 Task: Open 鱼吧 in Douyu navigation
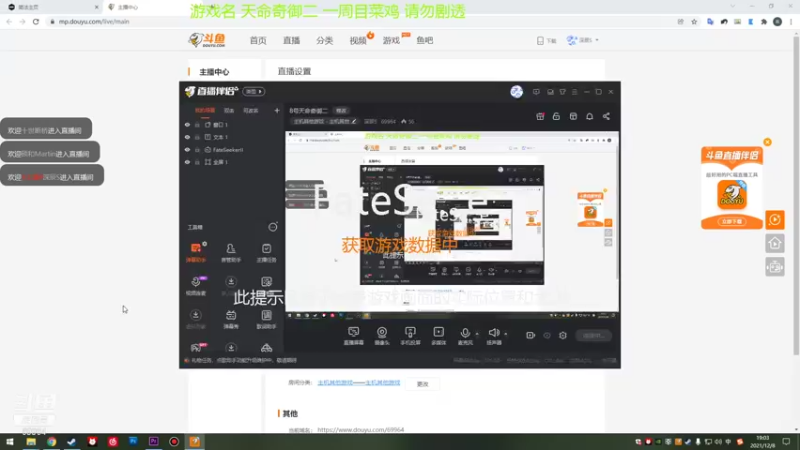pyautogui.click(x=424, y=40)
